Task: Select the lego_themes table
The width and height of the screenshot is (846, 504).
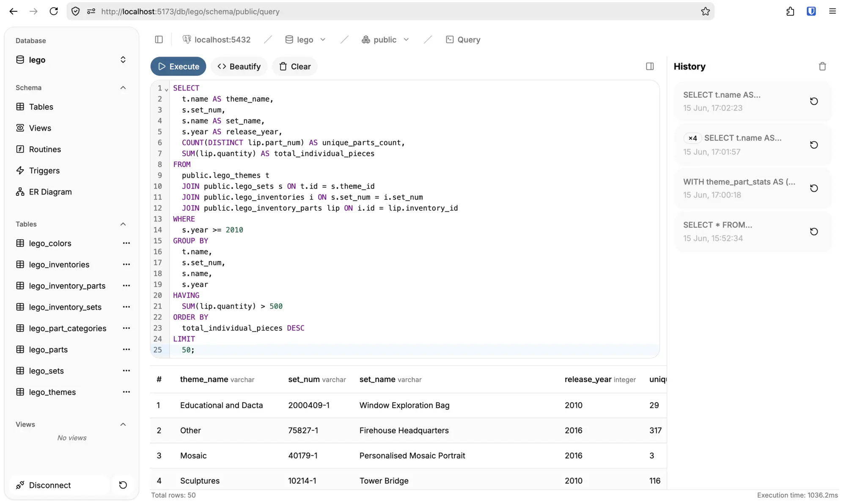Action: 52,392
